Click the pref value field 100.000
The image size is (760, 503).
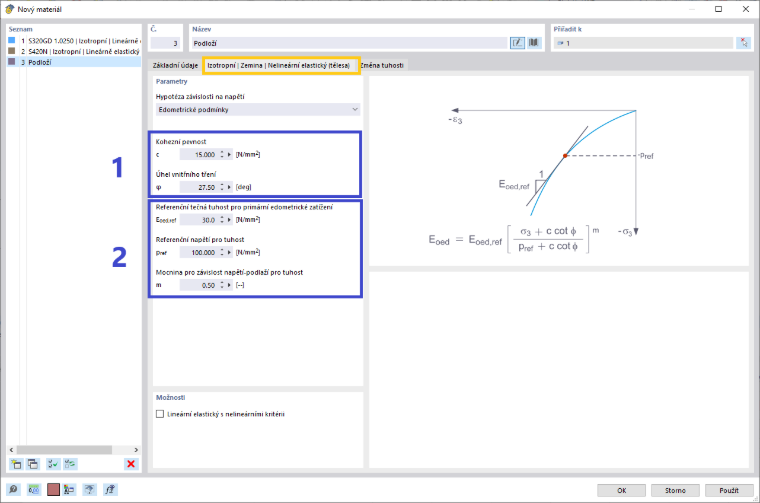(198, 252)
